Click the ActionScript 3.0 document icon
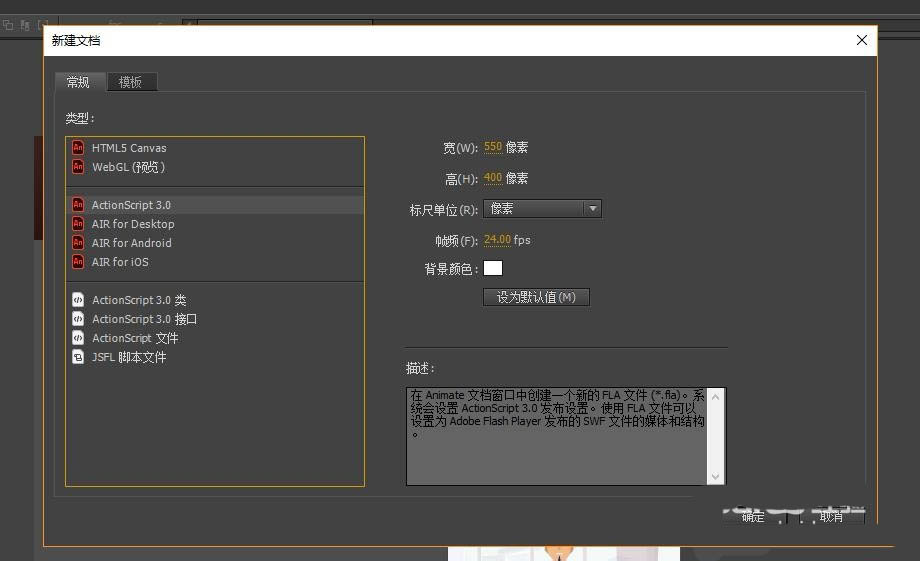This screenshot has width=920, height=561. pos(78,205)
